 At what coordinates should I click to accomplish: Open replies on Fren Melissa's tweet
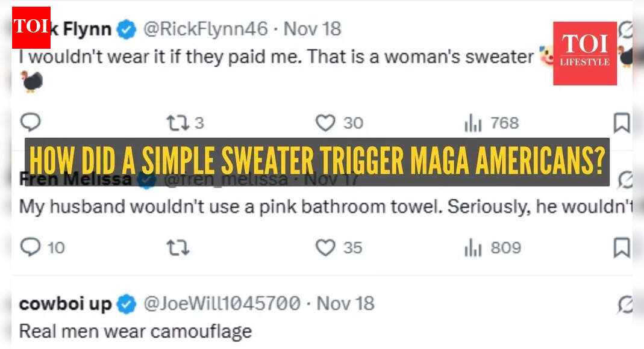pos(29,247)
